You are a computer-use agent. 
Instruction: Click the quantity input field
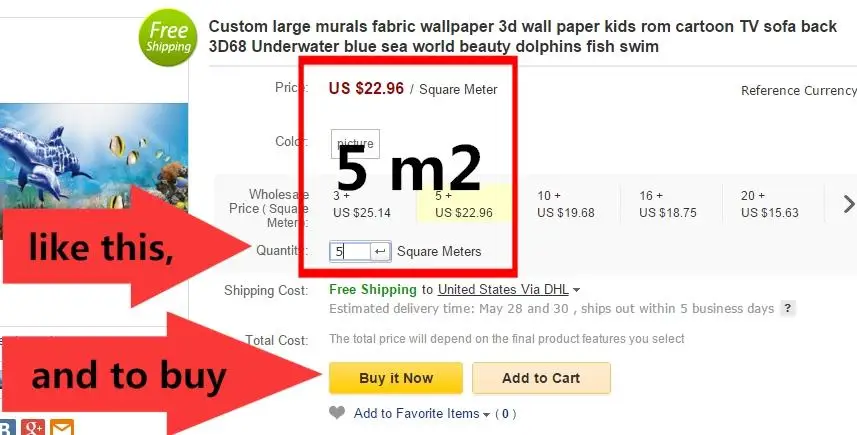pos(350,251)
